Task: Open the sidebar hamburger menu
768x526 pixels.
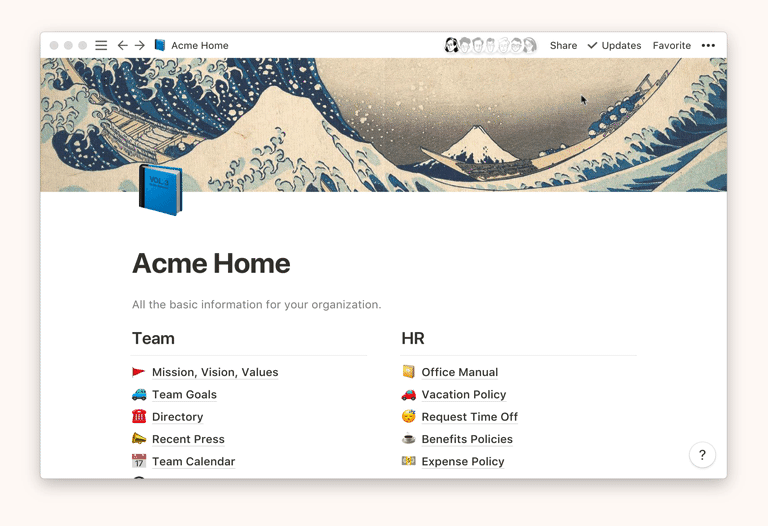Action: [101, 45]
